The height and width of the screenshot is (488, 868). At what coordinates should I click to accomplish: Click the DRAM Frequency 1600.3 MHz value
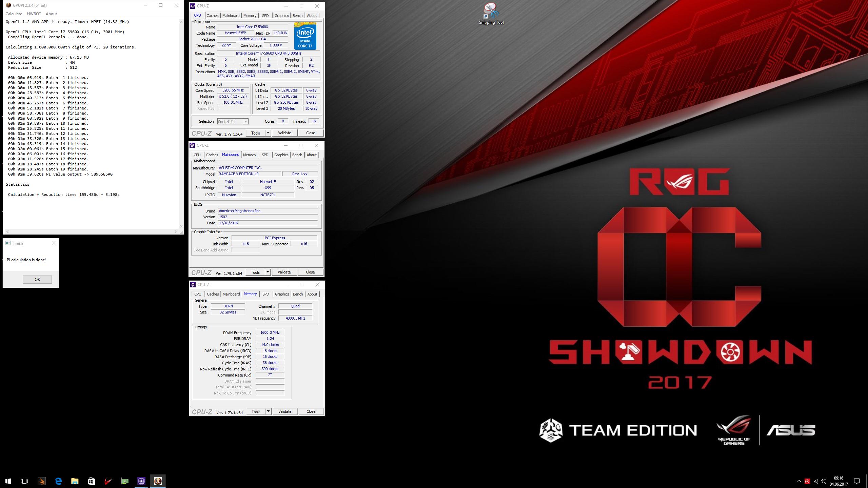tap(270, 332)
